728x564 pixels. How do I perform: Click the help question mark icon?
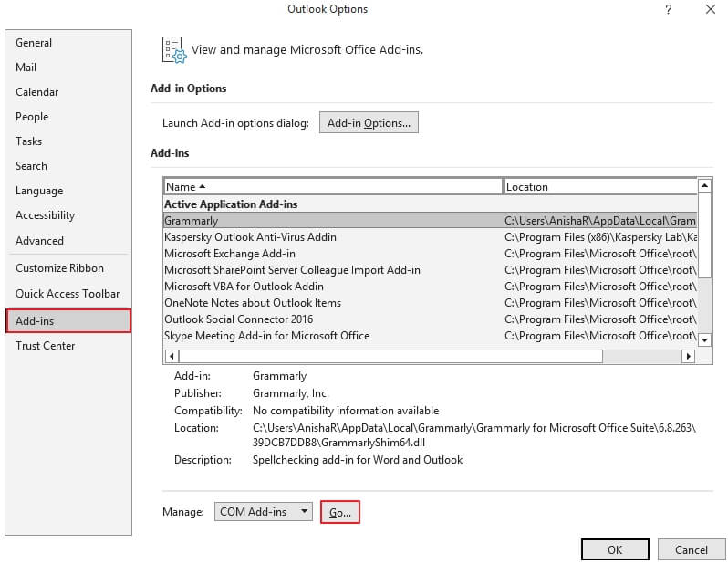668,9
